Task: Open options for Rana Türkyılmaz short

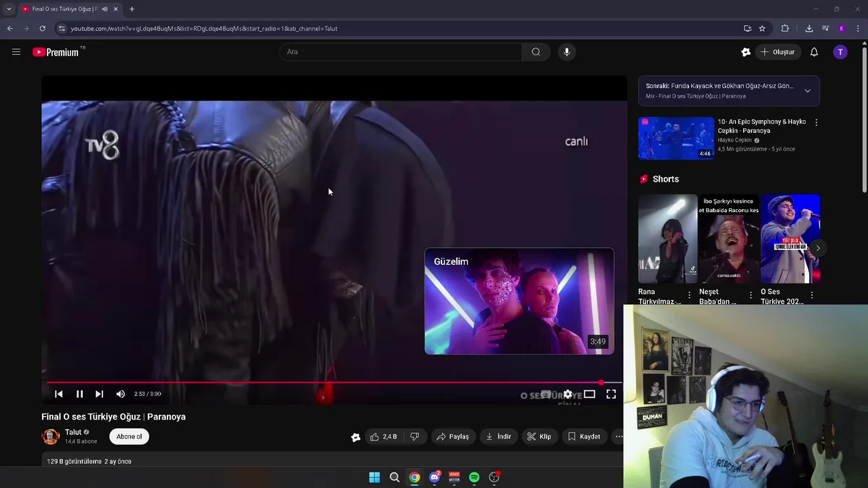Action: 689,295
